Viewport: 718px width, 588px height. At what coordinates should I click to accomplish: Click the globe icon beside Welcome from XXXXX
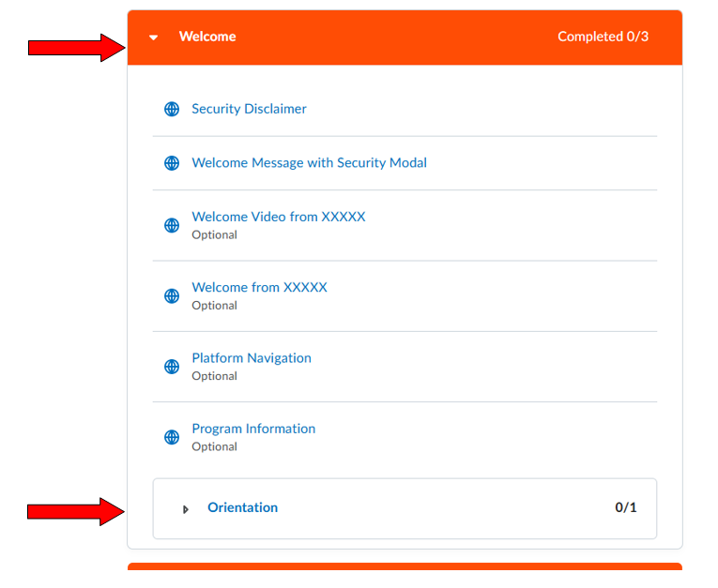coord(172,295)
